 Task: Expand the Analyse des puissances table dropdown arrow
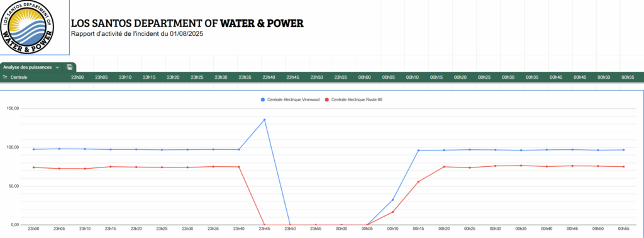tap(57, 67)
